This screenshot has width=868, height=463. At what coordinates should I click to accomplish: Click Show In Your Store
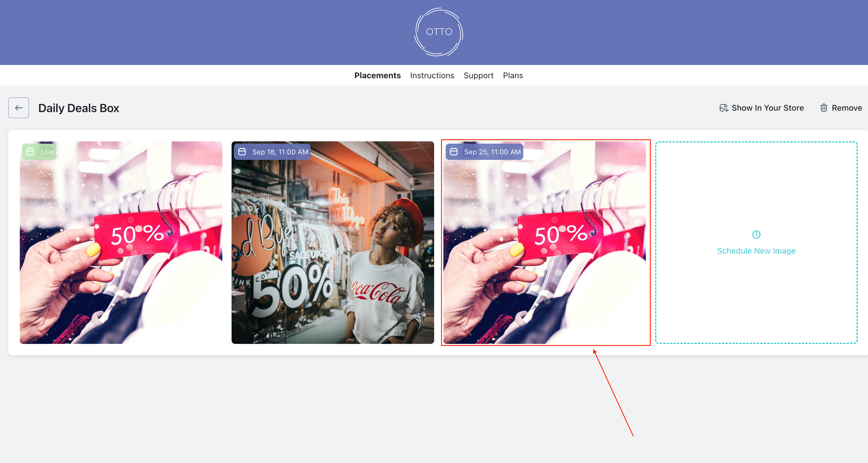click(x=762, y=108)
